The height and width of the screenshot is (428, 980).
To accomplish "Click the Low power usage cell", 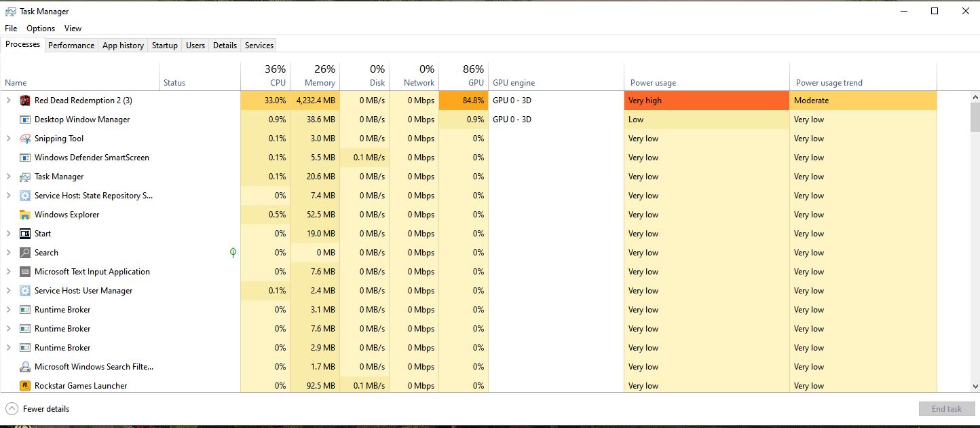I will tap(706, 120).
